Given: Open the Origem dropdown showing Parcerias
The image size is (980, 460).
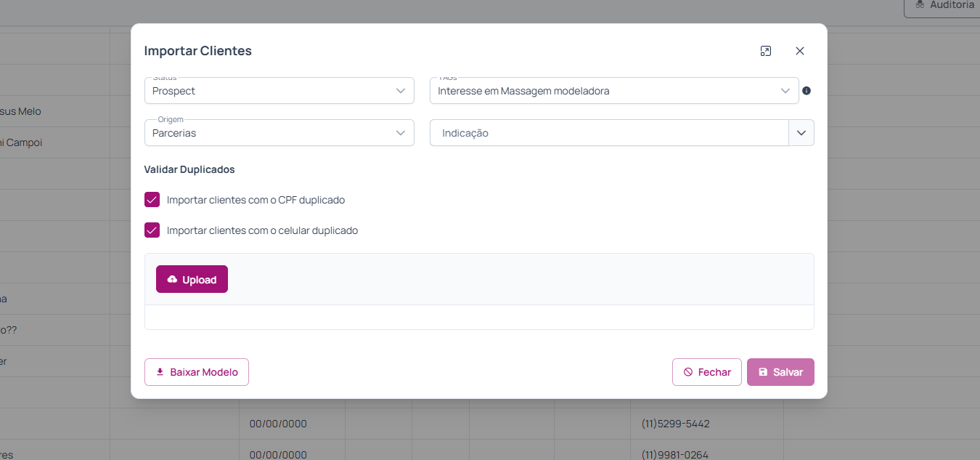Looking at the screenshot, I should pos(279,133).
